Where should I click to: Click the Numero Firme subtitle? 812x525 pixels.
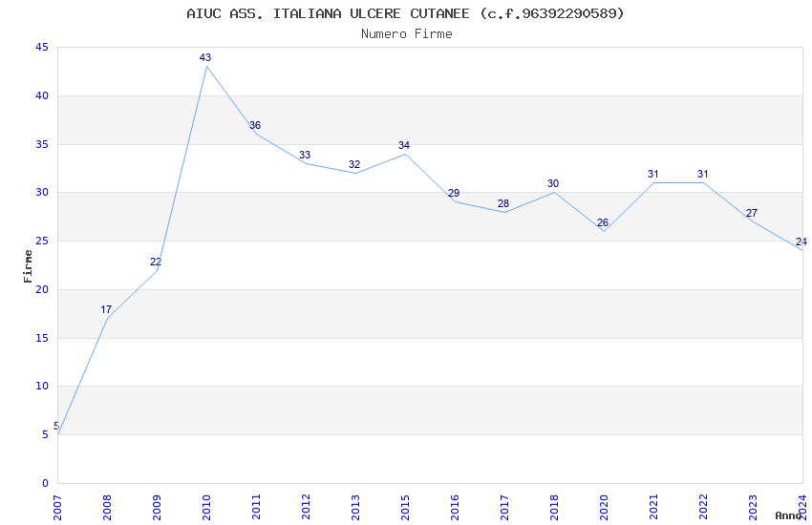[x=407, y=34]
